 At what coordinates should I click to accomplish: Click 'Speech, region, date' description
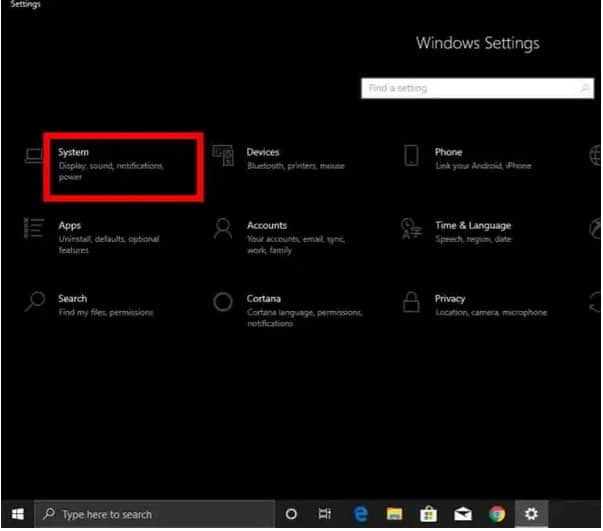[x=473, y=240]
